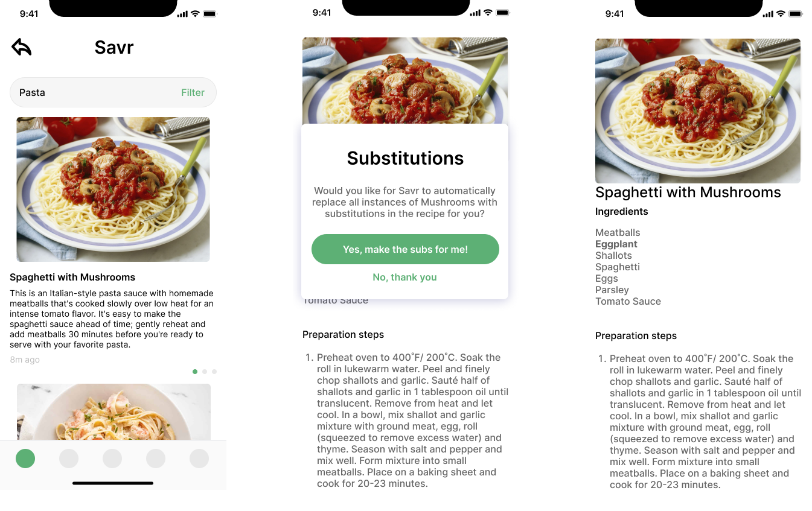Tap the shrimp pasta photo card

click(113, 412)
